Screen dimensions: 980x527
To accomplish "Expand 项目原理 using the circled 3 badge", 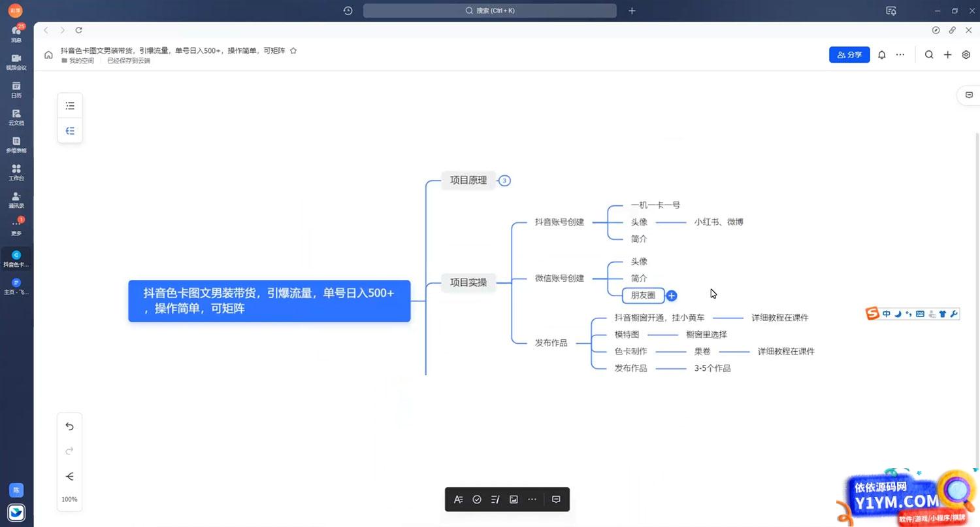I will (x=504, y=180).
